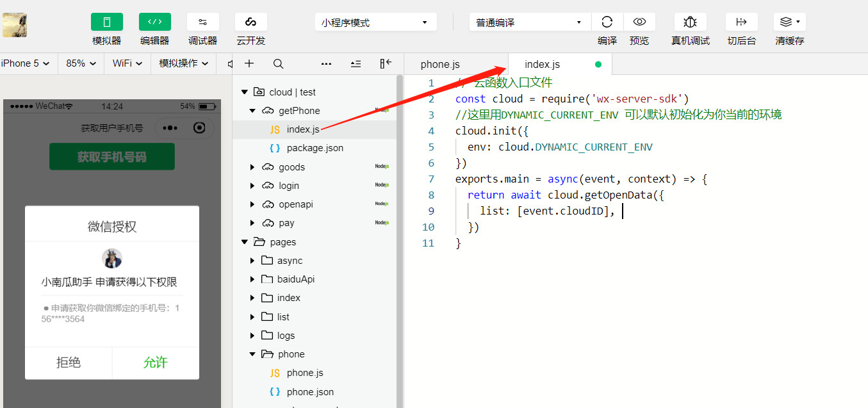
Task: Open phone.json in the file tree
Action: point(310,392)
